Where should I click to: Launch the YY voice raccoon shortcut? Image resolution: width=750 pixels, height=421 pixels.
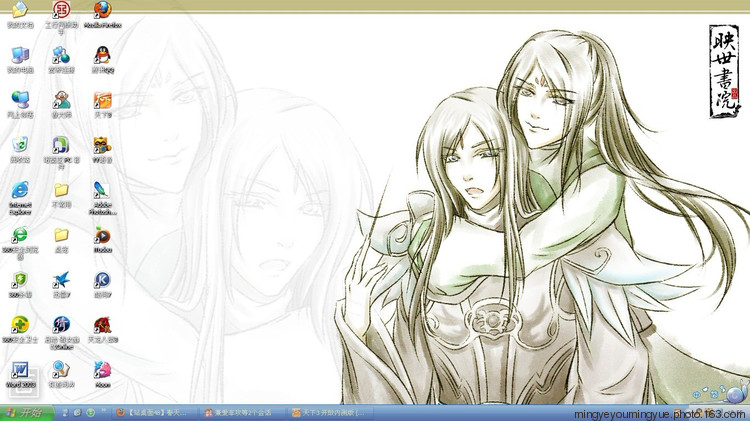coord(102,145)
